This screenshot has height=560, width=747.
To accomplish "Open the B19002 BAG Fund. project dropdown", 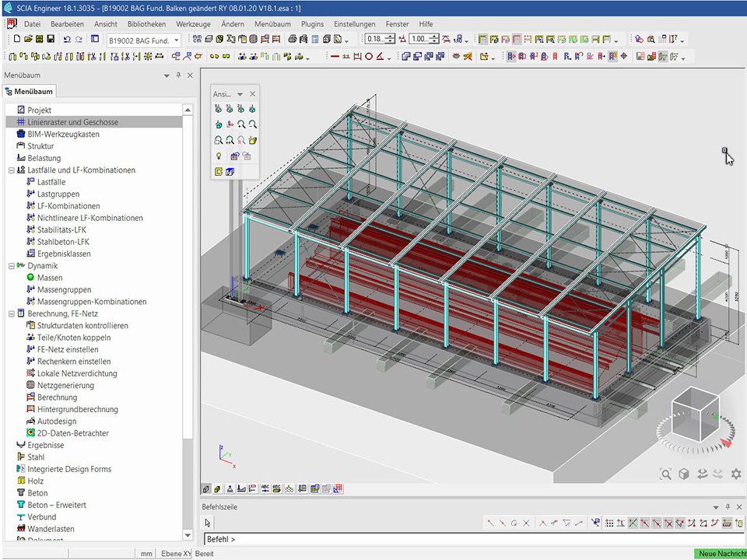I will tap(177, 40).
